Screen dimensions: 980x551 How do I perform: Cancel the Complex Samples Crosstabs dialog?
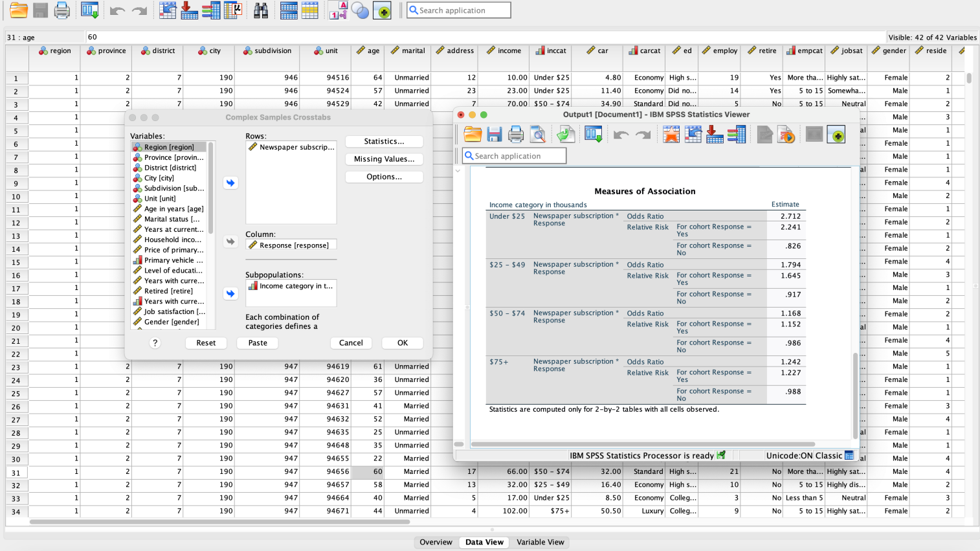(x=351, y=343)
